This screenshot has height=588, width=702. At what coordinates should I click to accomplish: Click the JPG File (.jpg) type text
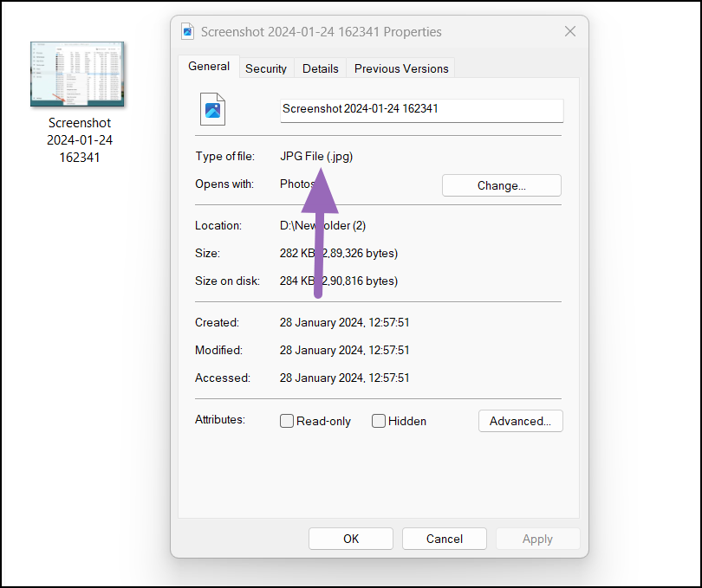pyautogui.click(x=315, y=156)
